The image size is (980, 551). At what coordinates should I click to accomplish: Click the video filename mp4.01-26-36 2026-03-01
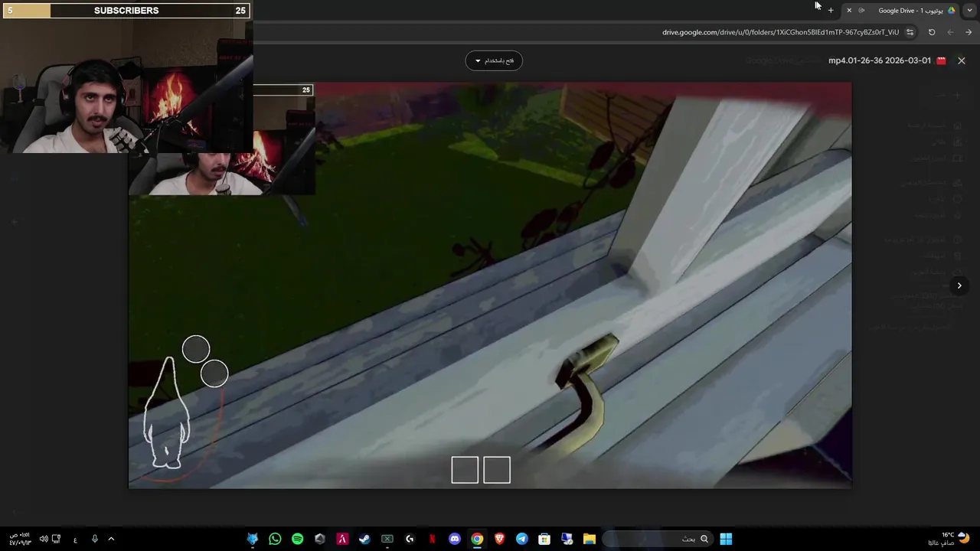click(880, 60)
